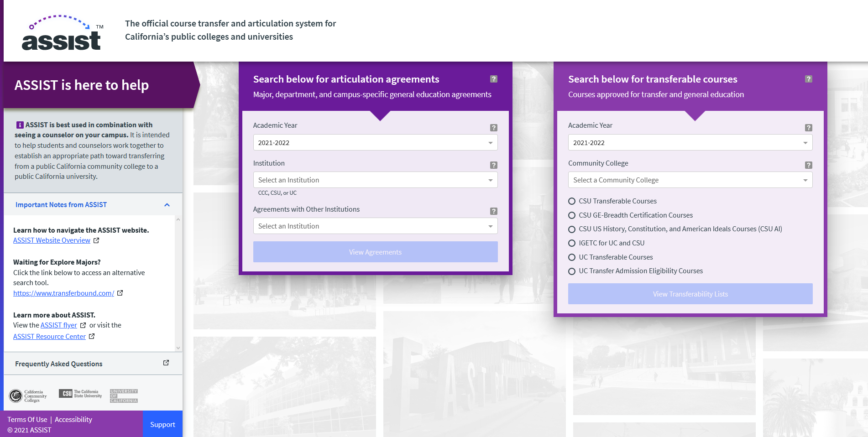
Task: Open 'Select a Community College' dropdown
Action: (690, 180)
